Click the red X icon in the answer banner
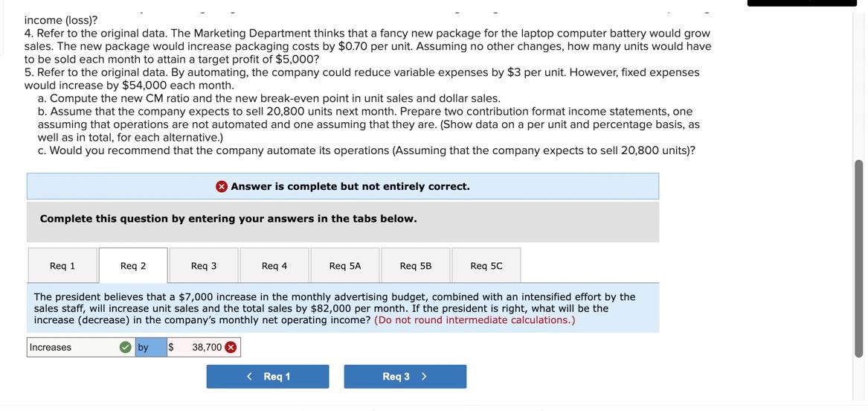This screenshot has height=411, width=868. pyautogui.click(x=222, y=186)
